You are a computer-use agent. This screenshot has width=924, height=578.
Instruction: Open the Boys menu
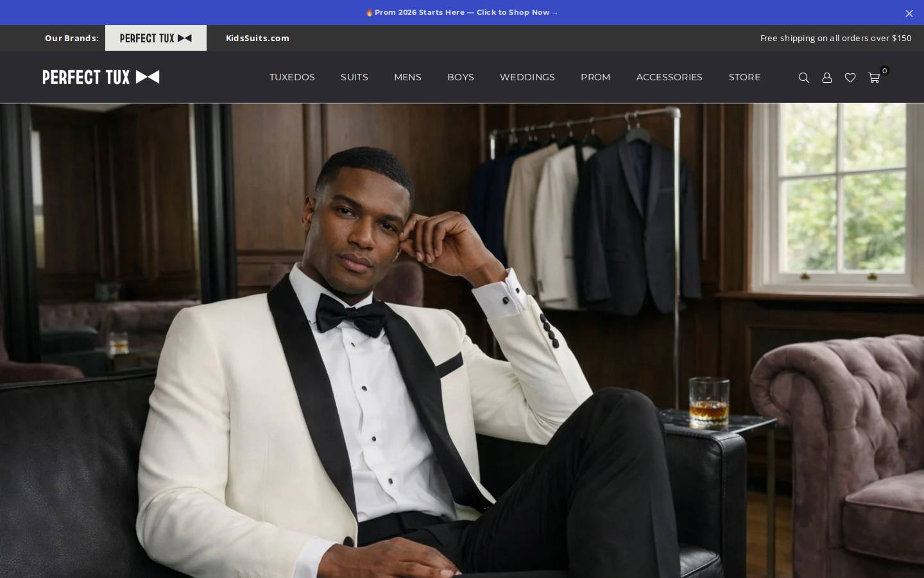tap(461, 77)
